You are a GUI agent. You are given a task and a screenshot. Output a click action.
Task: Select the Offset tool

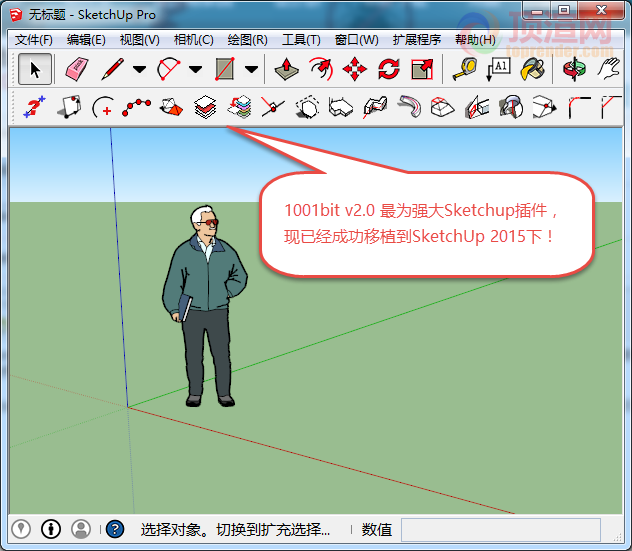(x=321, y=69)
